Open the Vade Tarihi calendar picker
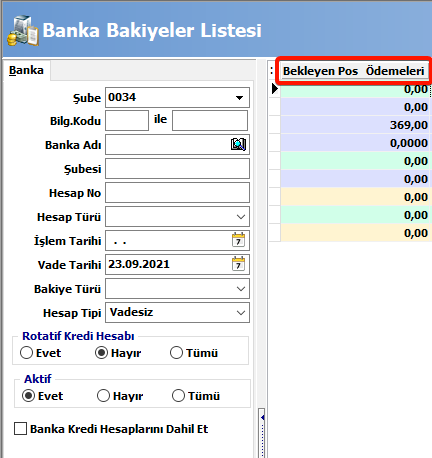The height and width of the screenshot is (458, 432). coord(238,264)
